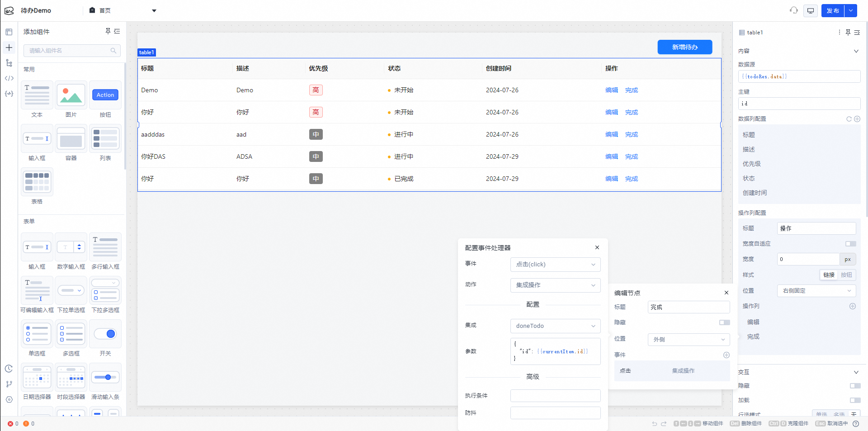Collapse the 内容 section
The image size is (868, 431).
click(x=856, y=51)
